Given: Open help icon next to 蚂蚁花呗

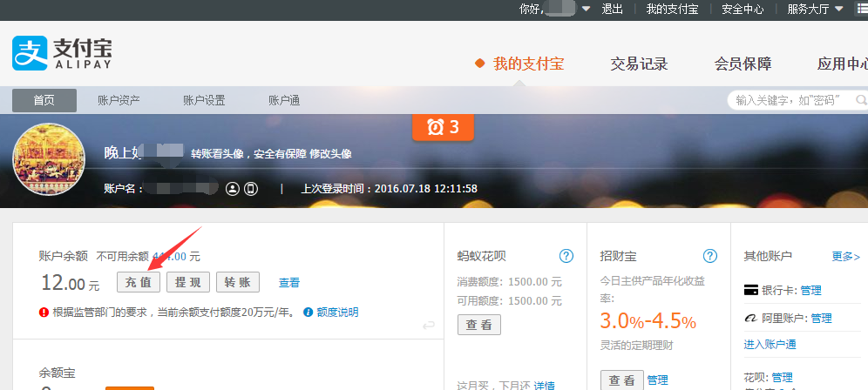Looking at the screenshot, I should tap(566, 256).
